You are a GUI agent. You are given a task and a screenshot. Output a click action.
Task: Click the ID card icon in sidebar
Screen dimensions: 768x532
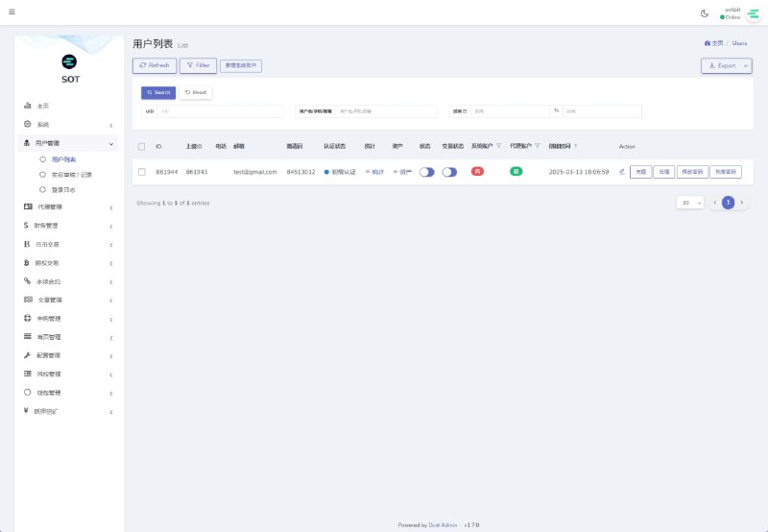pyautogui.click(x=28, y=206)
